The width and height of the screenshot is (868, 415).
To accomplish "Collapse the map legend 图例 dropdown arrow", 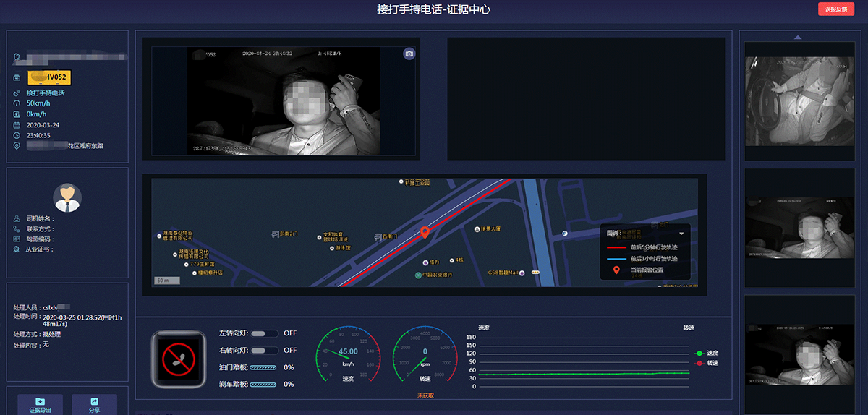I will click(681, 234).
